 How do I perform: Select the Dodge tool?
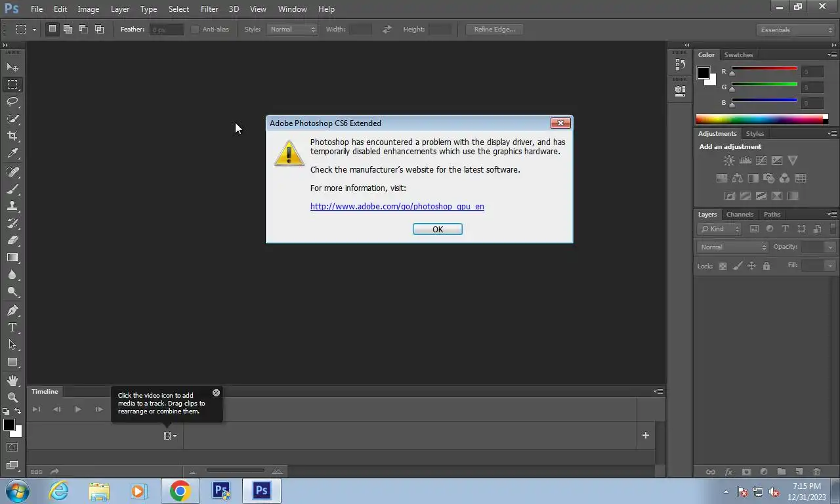12,292
